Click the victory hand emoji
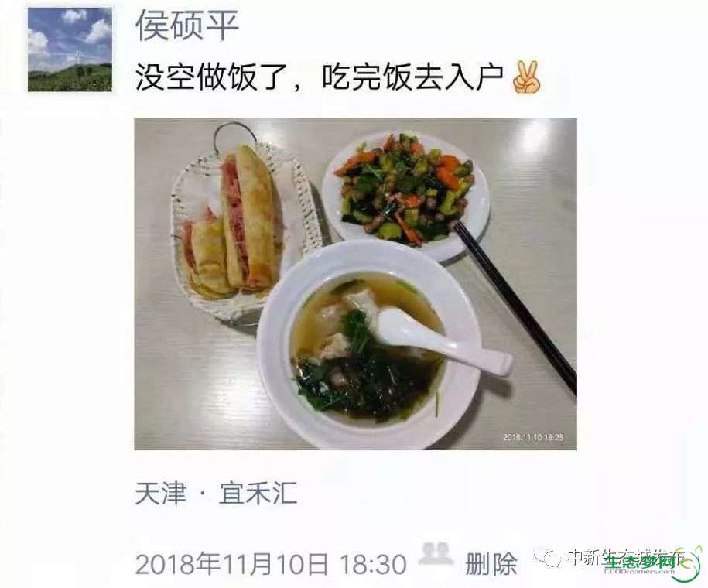 pyautogui.click(x=526, y=77)
